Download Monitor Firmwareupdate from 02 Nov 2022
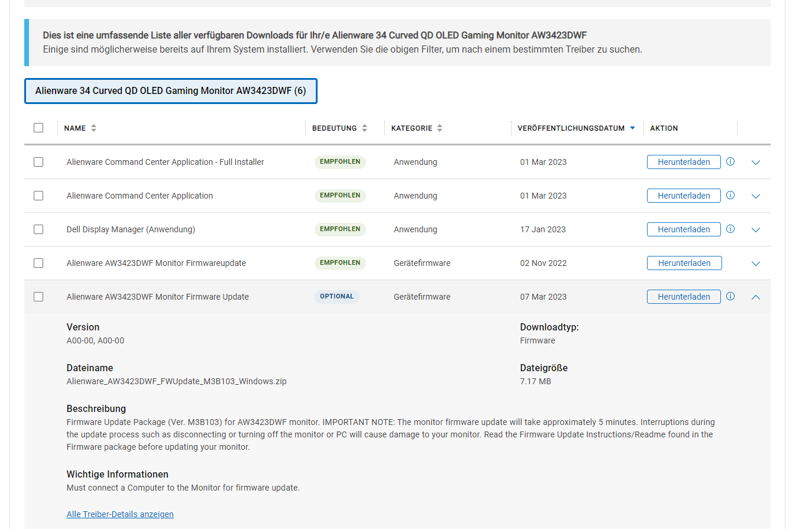 [x=684, y=263]
